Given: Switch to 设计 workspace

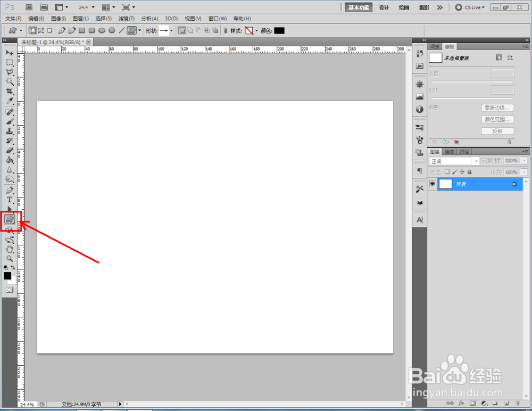Looking at the screenshot, I should [384, 7].
